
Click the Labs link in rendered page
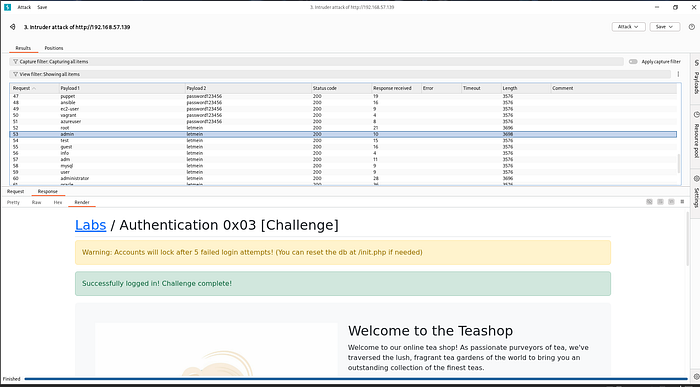[91, 225]
